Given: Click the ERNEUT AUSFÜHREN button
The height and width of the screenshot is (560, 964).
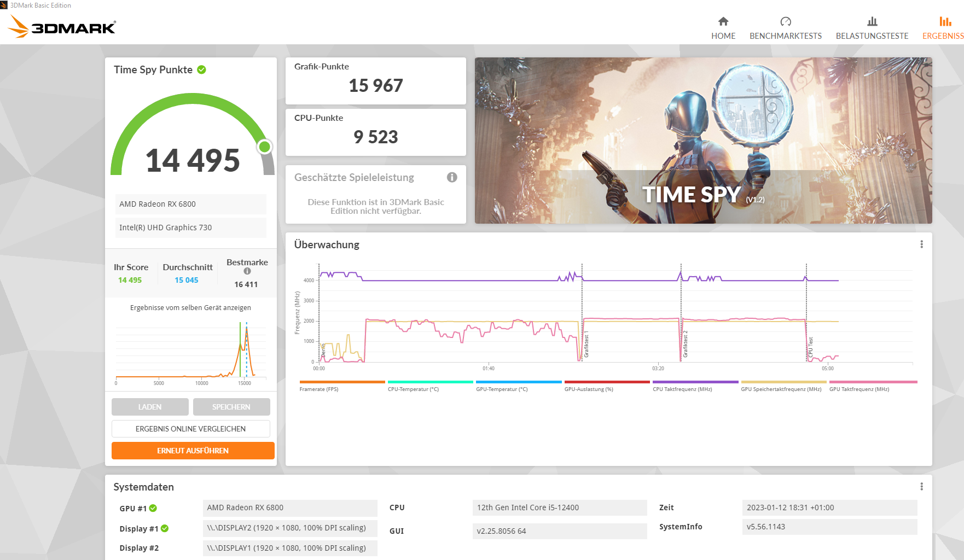Looking at the screenshot, I should pyautogui.click(x=193, y=451).
